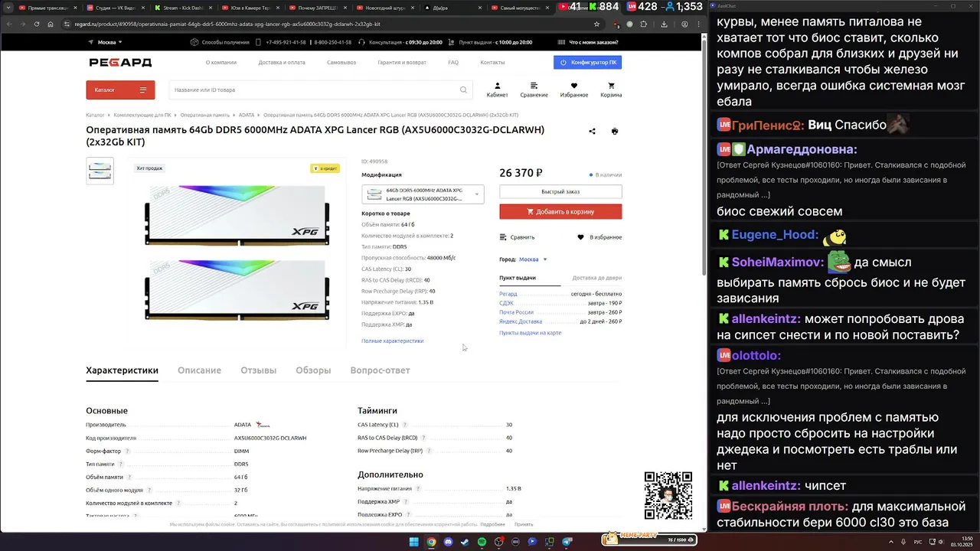Open Конфигуратор ПК button

[x=587, y=62]
